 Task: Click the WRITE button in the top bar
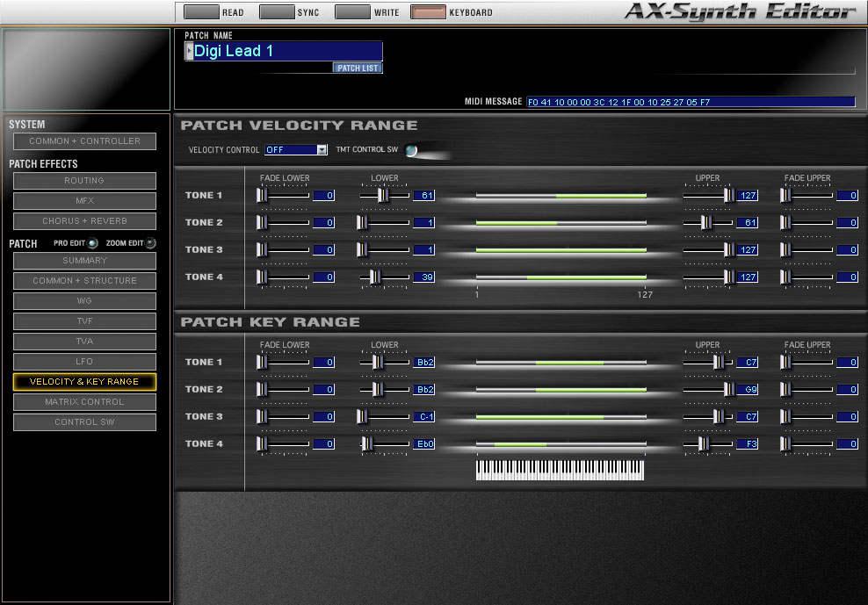tap(352, 11)
